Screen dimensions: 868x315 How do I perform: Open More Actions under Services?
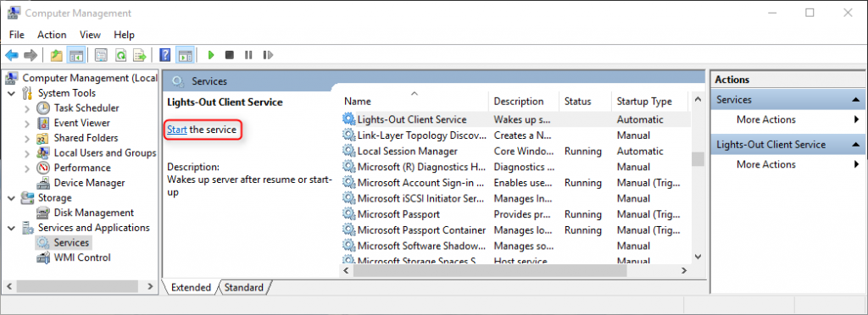pos(787,119)
